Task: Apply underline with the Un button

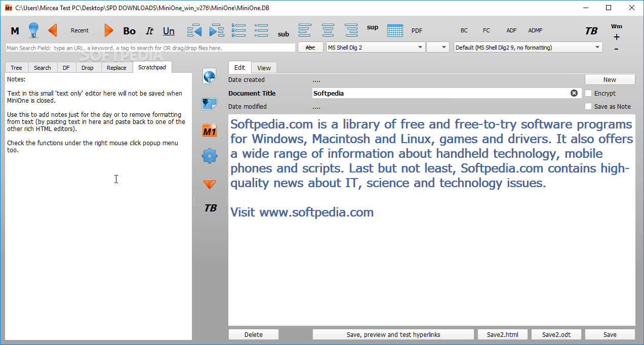Action: pos(169,31)
